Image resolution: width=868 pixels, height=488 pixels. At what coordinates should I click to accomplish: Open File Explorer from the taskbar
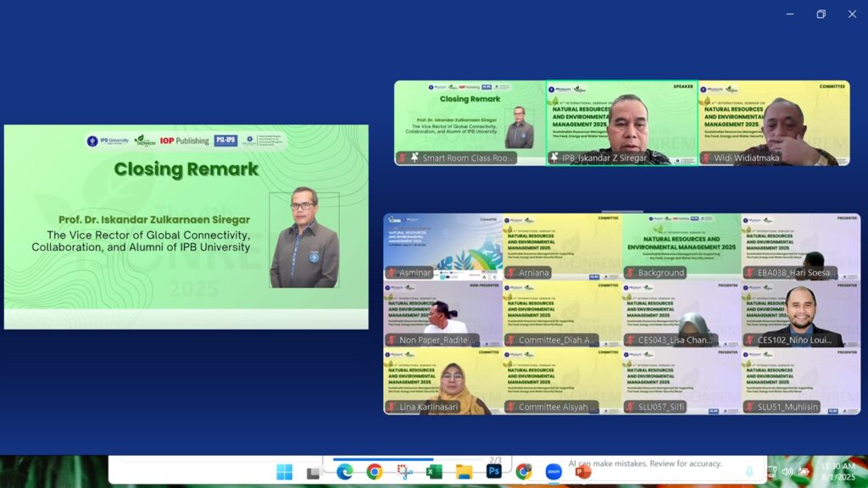[464, 472]
